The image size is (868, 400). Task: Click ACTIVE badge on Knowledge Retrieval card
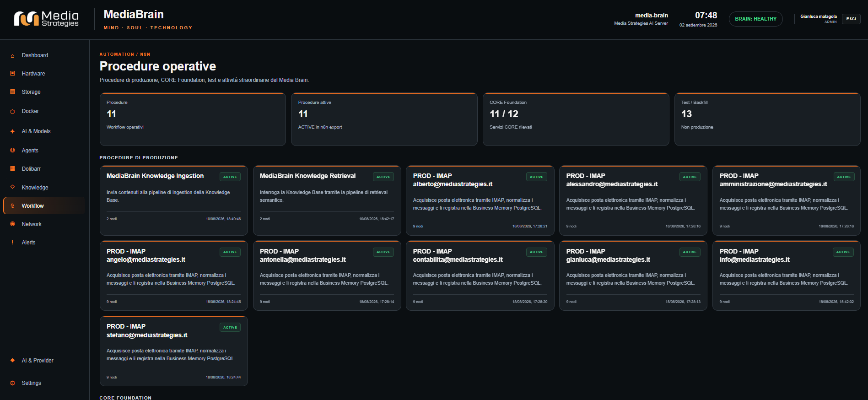(383, 177)
